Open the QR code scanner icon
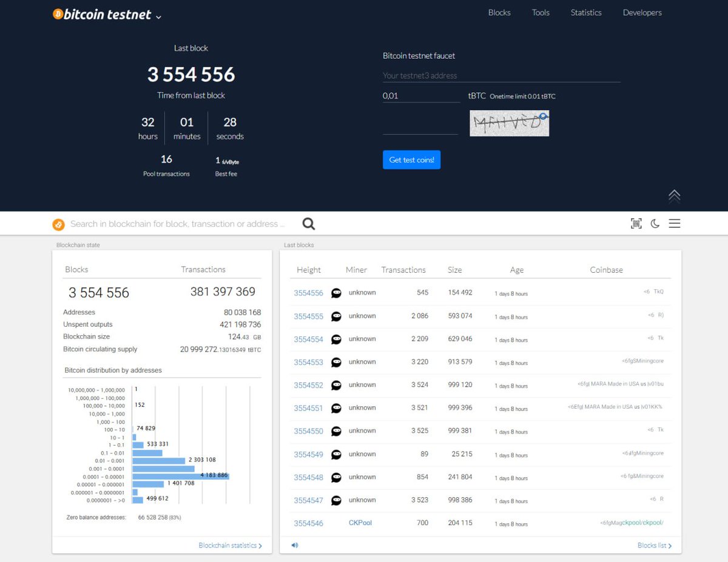The image size is (728, 562). point(636,224)
